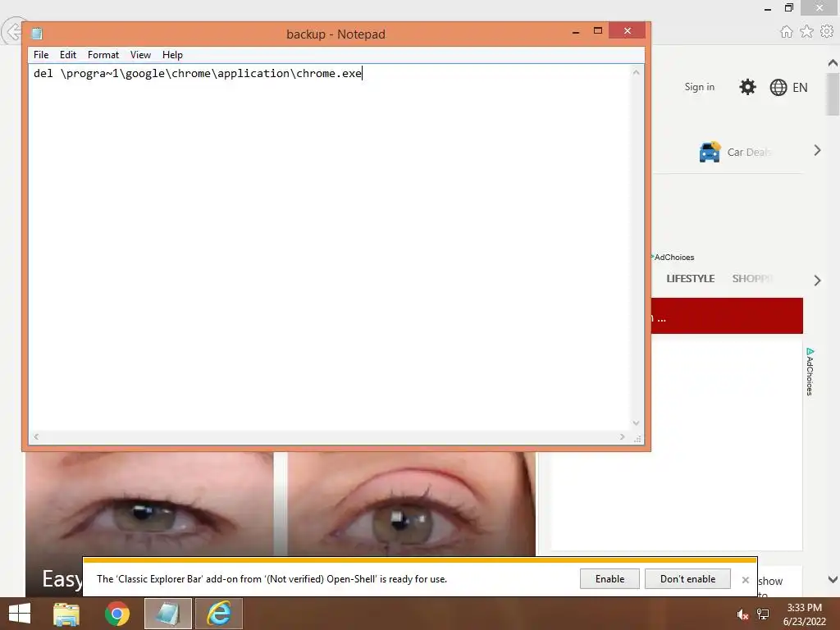Click the Notepad horizontal scrollbar right arrow
The image size is (840, 630).
(622, 436)
